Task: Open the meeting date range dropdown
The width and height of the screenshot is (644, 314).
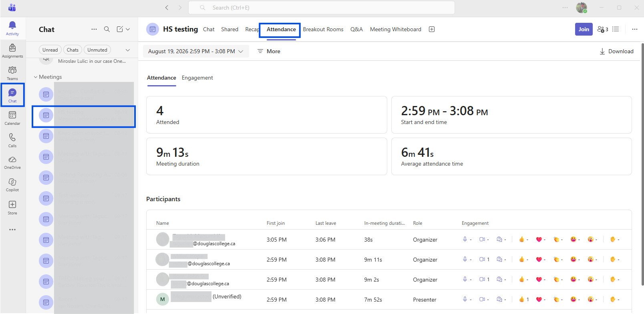Action: coord(196,51)
